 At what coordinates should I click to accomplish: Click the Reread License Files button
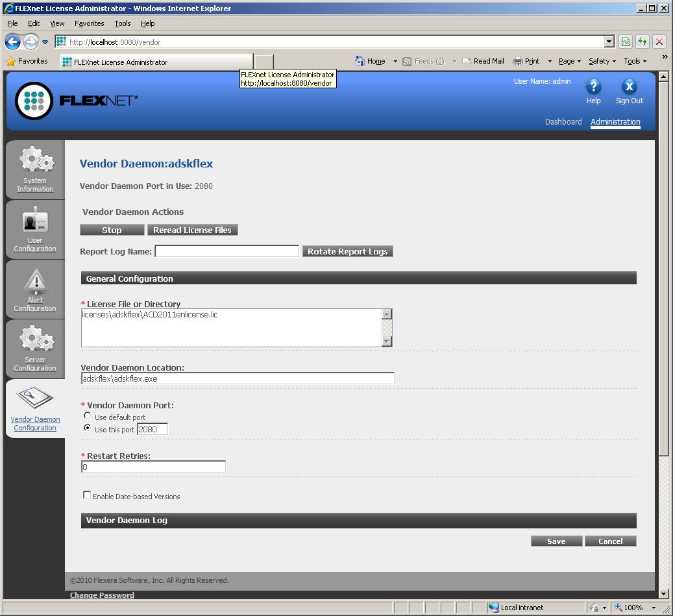pyautogui.click(x=193, y=230)
